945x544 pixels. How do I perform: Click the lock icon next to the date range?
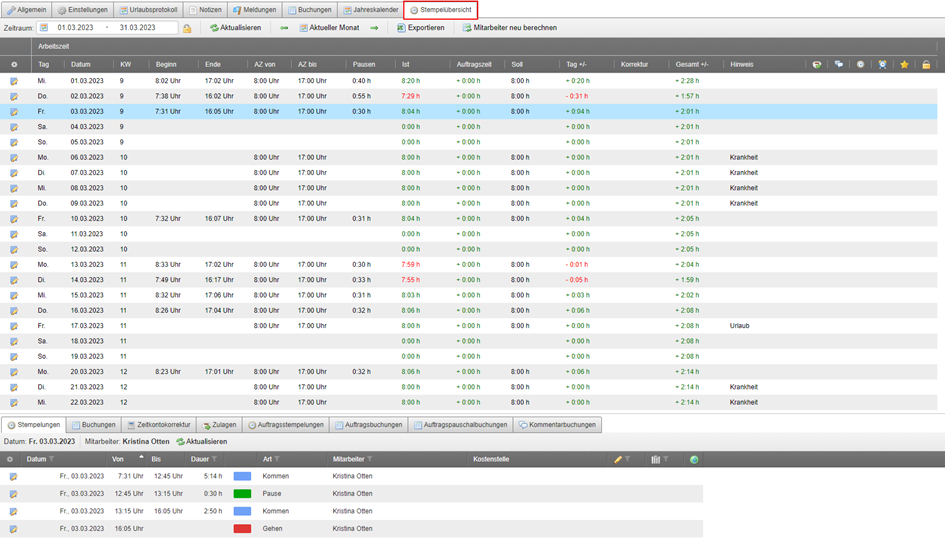[x=187, y=28]
